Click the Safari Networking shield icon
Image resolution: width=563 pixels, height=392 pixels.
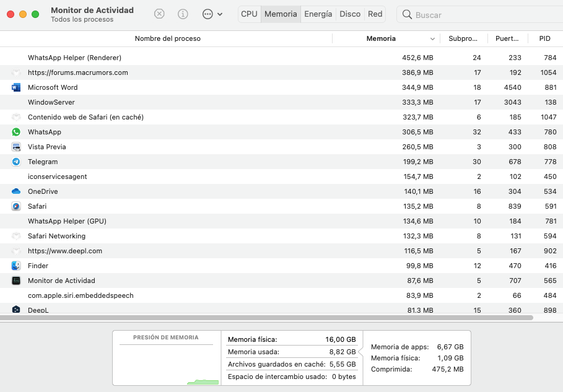[16, 236]
